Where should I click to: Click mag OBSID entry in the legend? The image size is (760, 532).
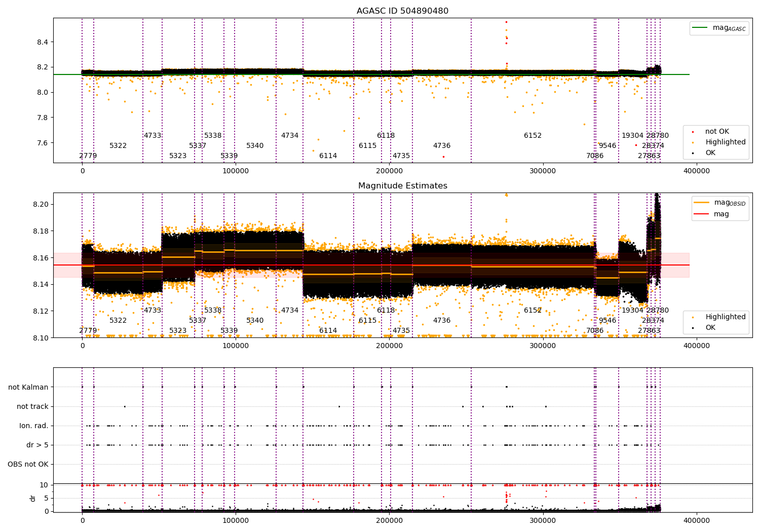click(x=719, y=203)
